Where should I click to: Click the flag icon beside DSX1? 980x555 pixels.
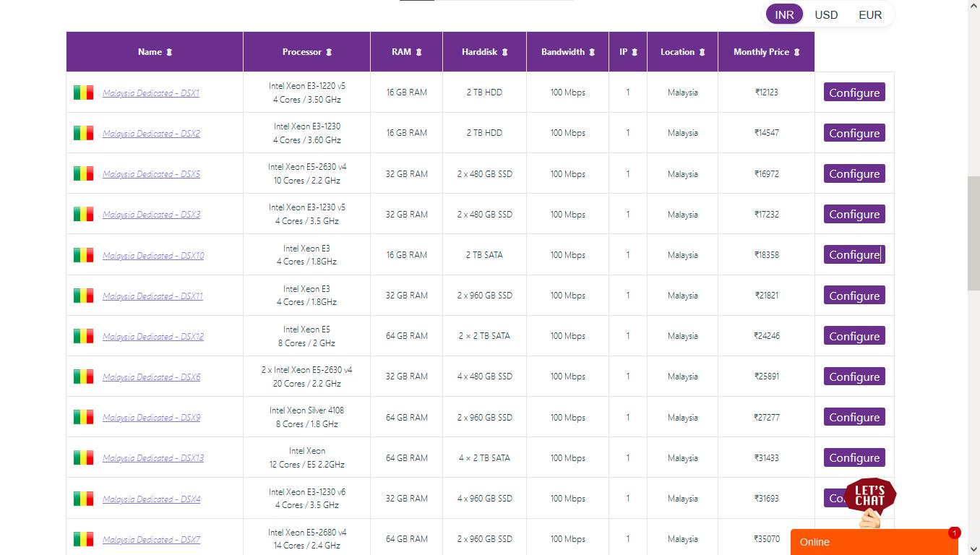83,92
